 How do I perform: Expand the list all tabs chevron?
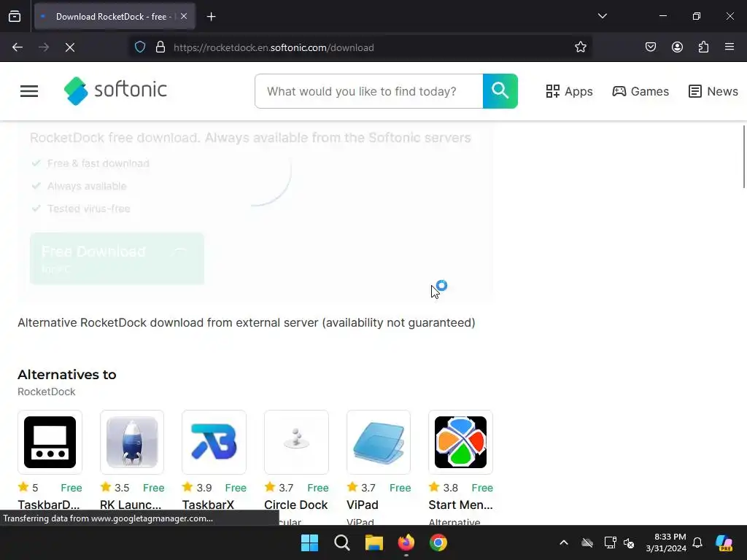point(602,16)
